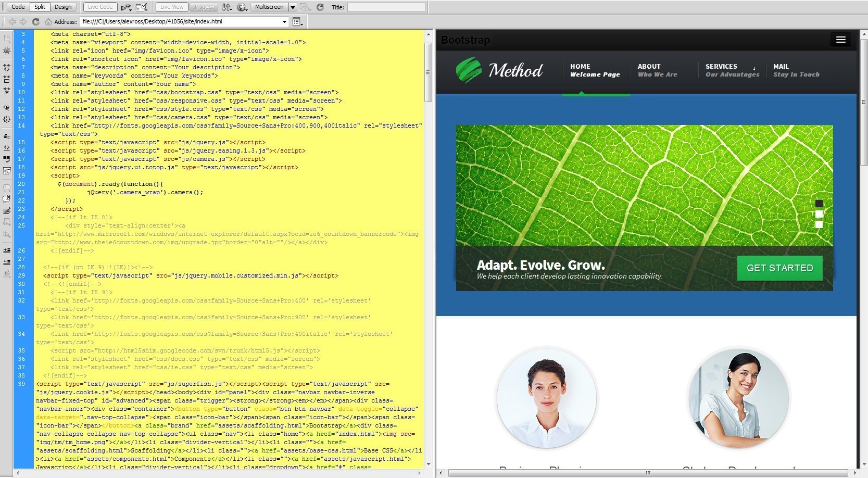
Task: Click the Remove Comment icon in coding toolbar
Action: tap(7, 199)
